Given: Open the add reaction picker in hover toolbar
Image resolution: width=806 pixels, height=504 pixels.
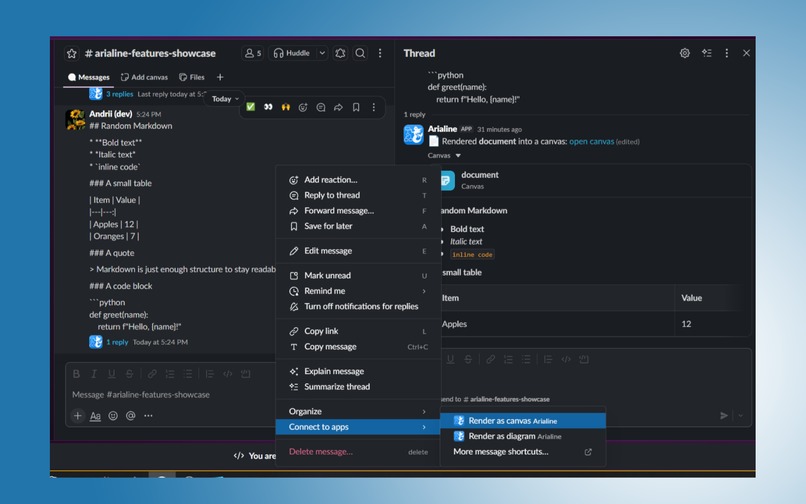Looking at the screenshot, I should point(303,107).
